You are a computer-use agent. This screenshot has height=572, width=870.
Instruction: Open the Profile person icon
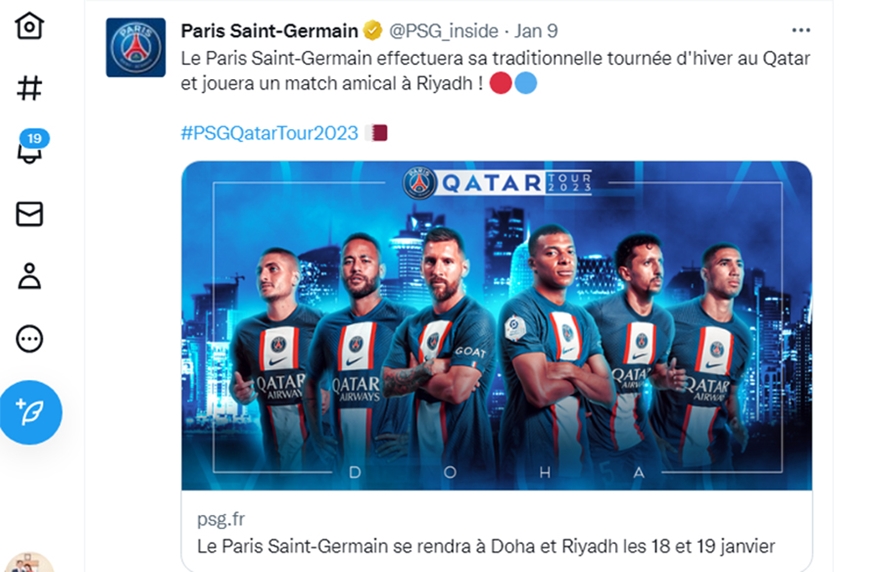29,276
